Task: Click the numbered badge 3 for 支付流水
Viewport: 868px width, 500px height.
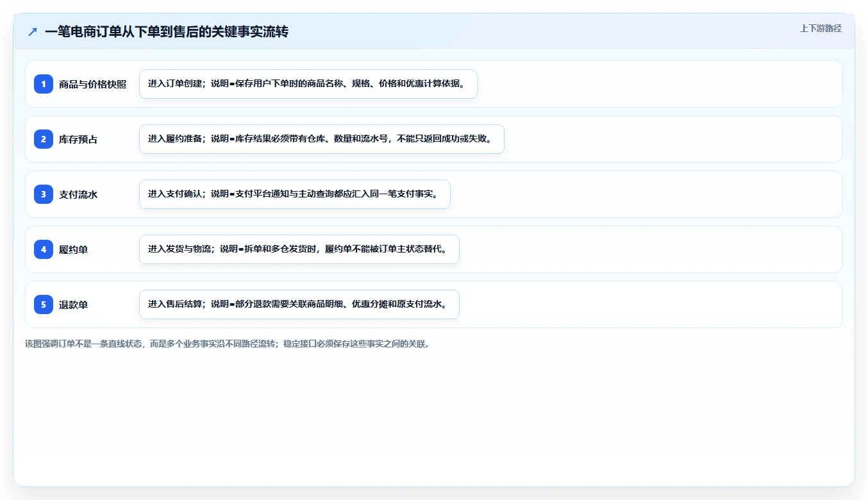Action: pos(44,194)
